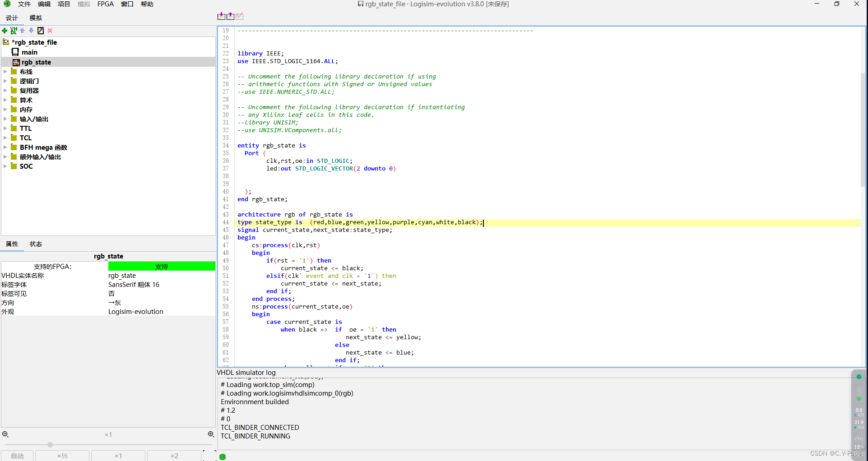The width and height of the screenshot is (868, 461).
Task: Expand the 额外输入/输出 library folder
Action: point(5,157)
